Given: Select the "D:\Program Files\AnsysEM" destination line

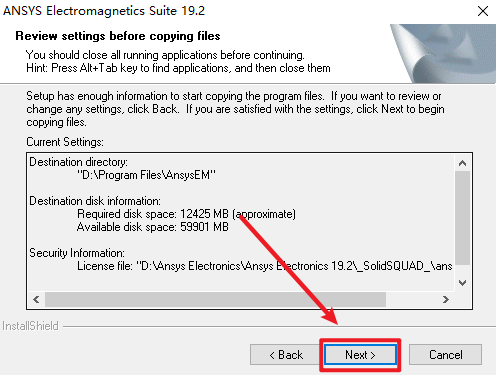Looking at the screenshot, I should [146, 175].
